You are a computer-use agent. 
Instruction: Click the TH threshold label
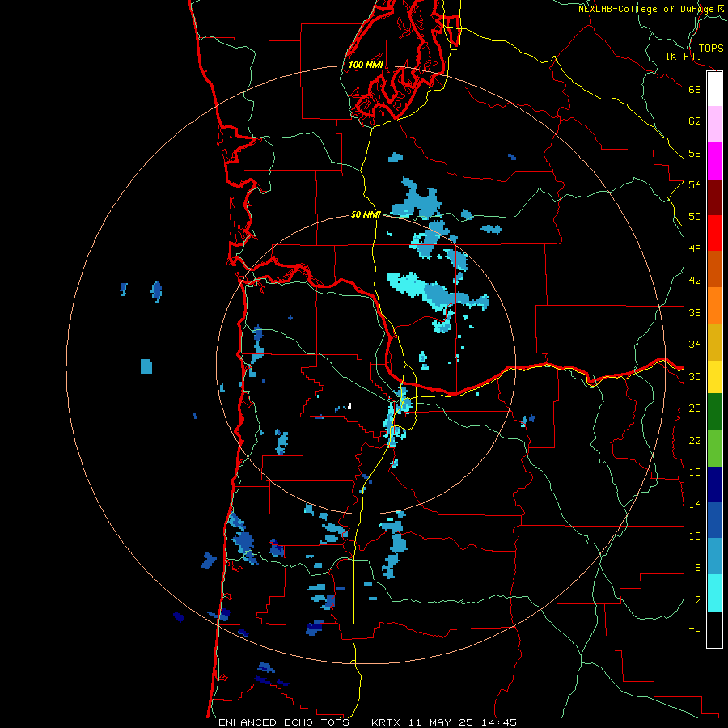(695, 632)
